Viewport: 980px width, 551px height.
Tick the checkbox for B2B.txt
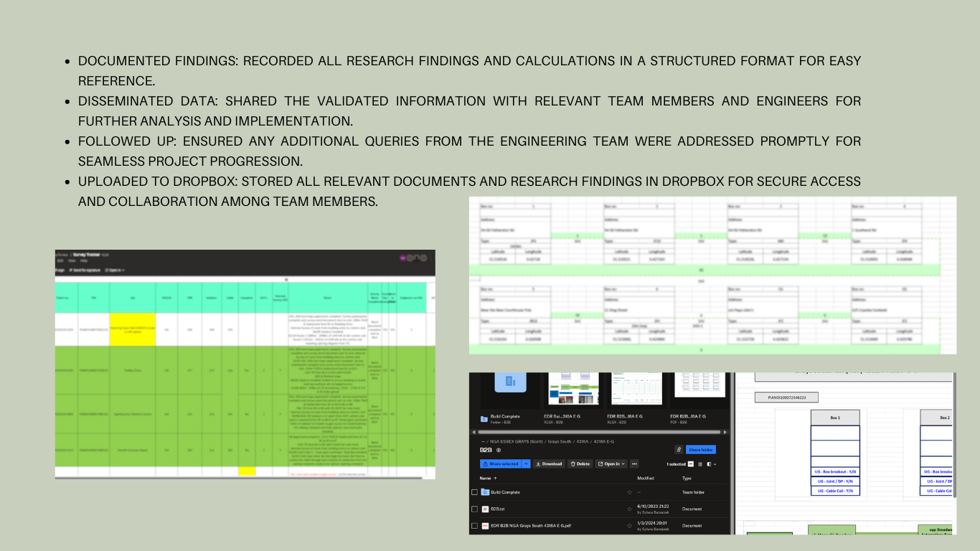tap(475, 509)
